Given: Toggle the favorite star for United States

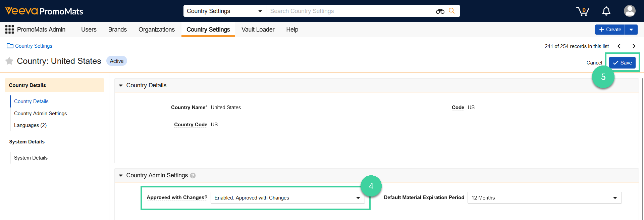Looking at the screenshot, I should click(9, 61).
